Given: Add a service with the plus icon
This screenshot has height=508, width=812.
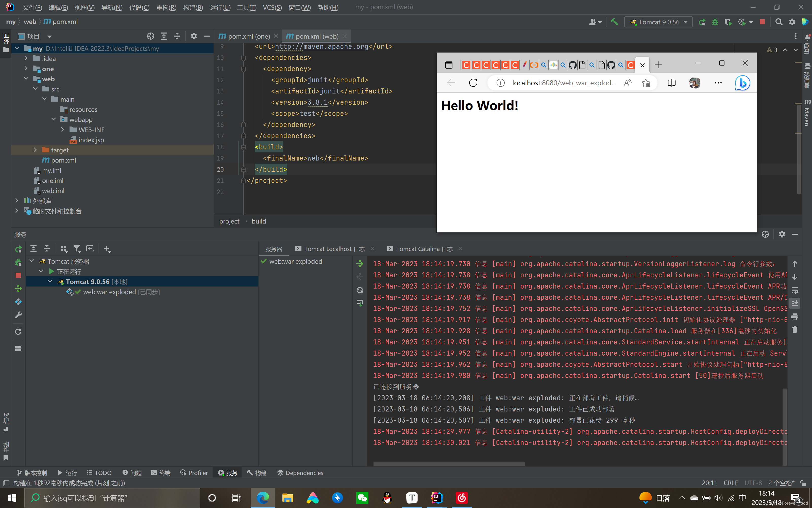Looking at the screenshot, I should click(x=107, y=249).
